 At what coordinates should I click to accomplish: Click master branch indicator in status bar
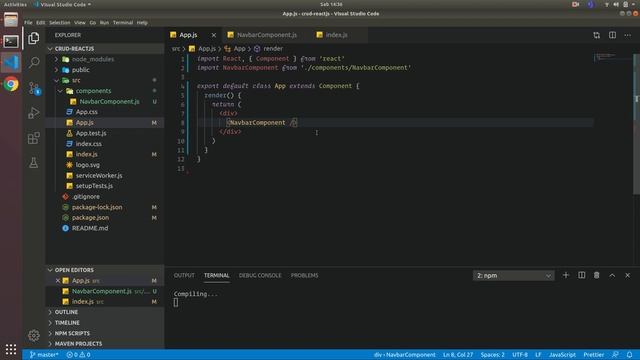(x=44, y=355)
